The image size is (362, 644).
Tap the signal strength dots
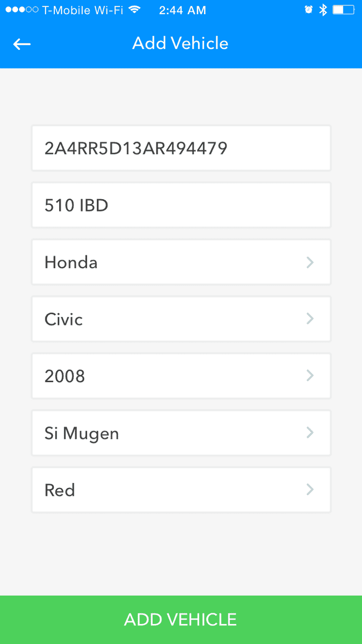click(x=22, y=10)
